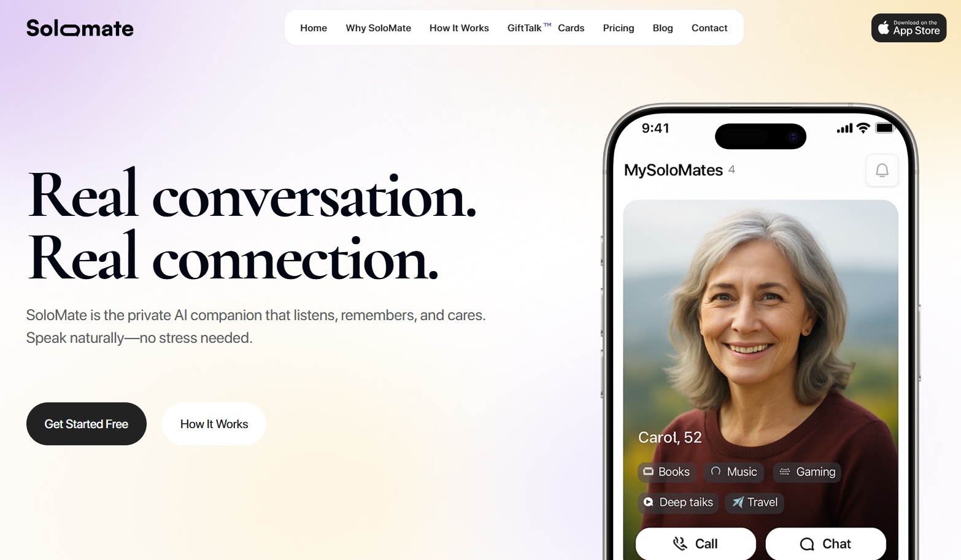961x560 pixels.
Task: Open the Home menu item
Action: 314,28
